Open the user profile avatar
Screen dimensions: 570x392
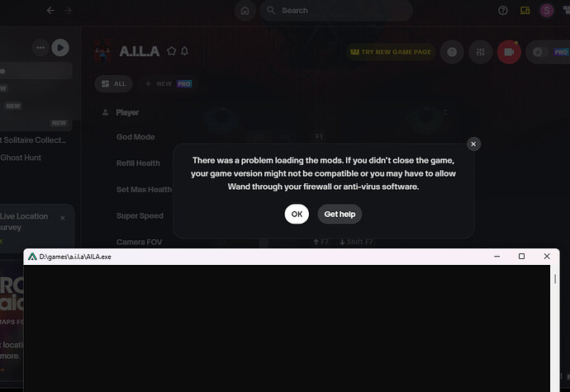click(x=547, y=11)
